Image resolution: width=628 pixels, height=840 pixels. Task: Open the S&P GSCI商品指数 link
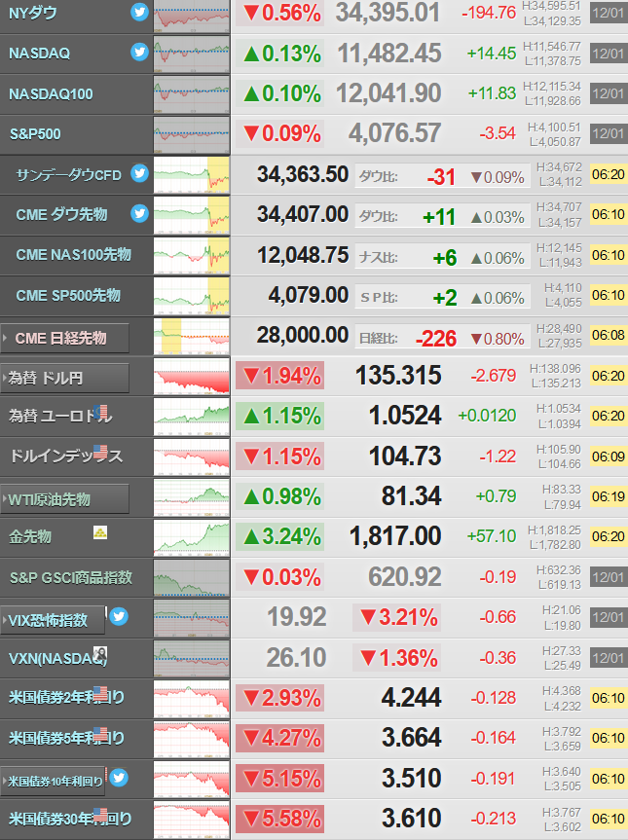(71, 577)
